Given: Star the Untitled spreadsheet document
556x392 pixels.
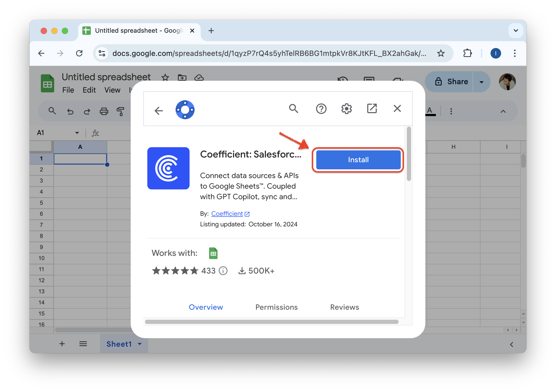Looking at the screenshot, I should (165, 78).
